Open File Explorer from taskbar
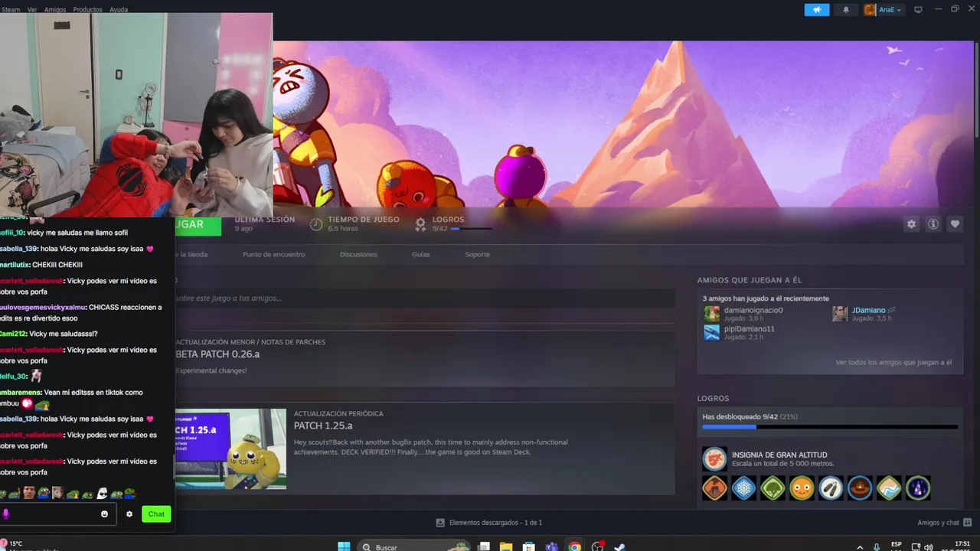The height and width of the screenshot is (551, 980). pos(506,546)
